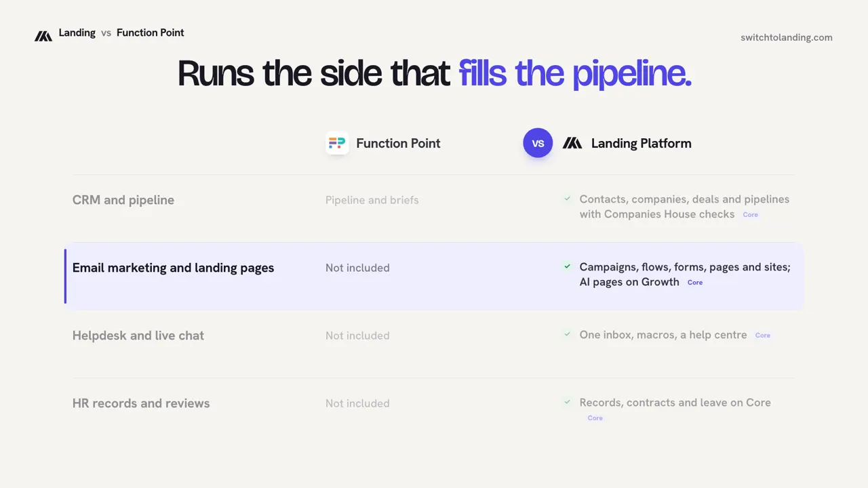The image size is (868, 488).
Task: Select the CRM and pipeline row
Action: (x=434, y=208)
